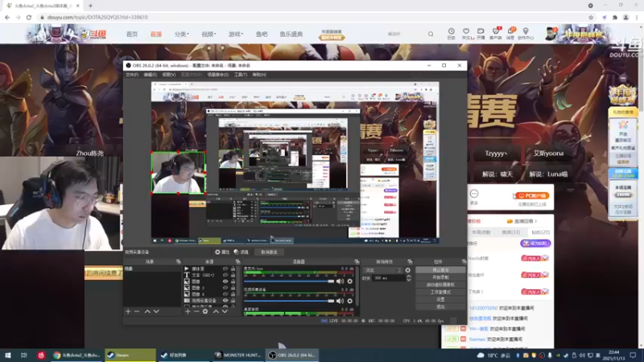The height and width of the screenshot is (362, 644).
Task: Pop out the Scenes dock panel icon
Action: 178,261
